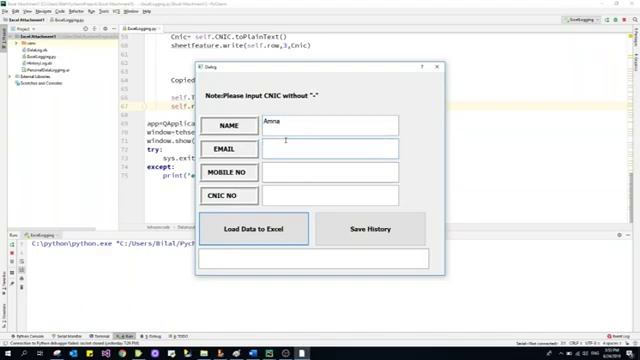Open Visual Studio from the taskbar

106,353
